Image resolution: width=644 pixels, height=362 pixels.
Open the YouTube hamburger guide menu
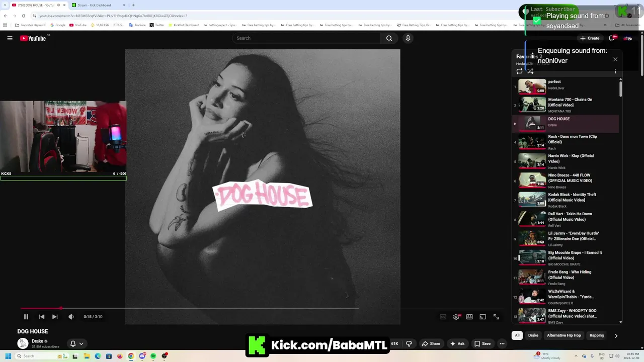10,38
